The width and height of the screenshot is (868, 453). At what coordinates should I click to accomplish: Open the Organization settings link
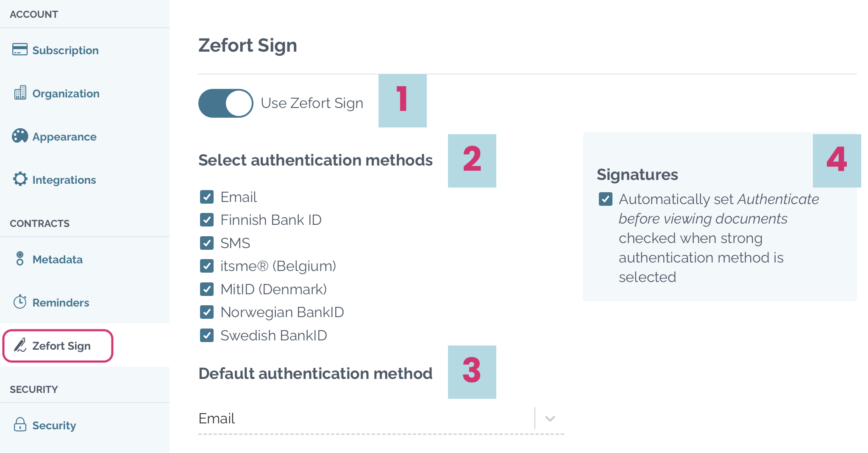(66, 93)
